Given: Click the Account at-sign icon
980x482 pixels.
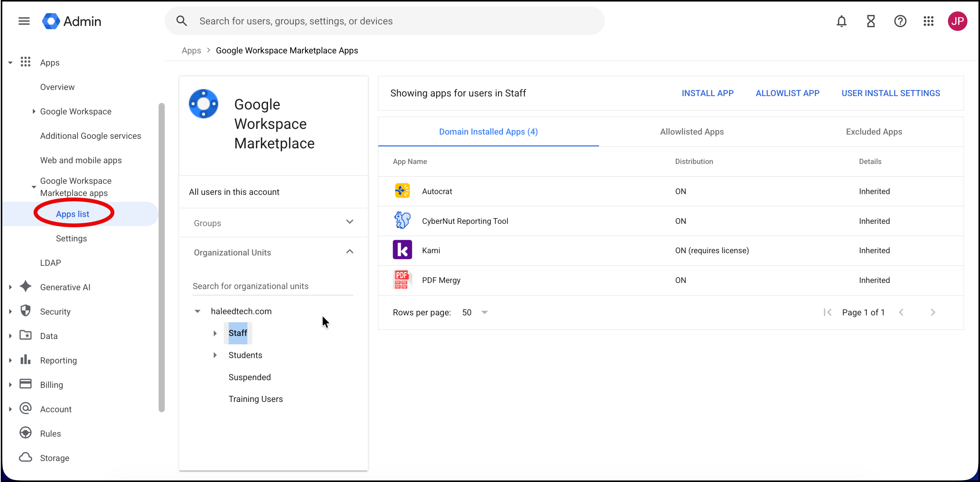Looking at the screenshot, I should tap(26, 409).
